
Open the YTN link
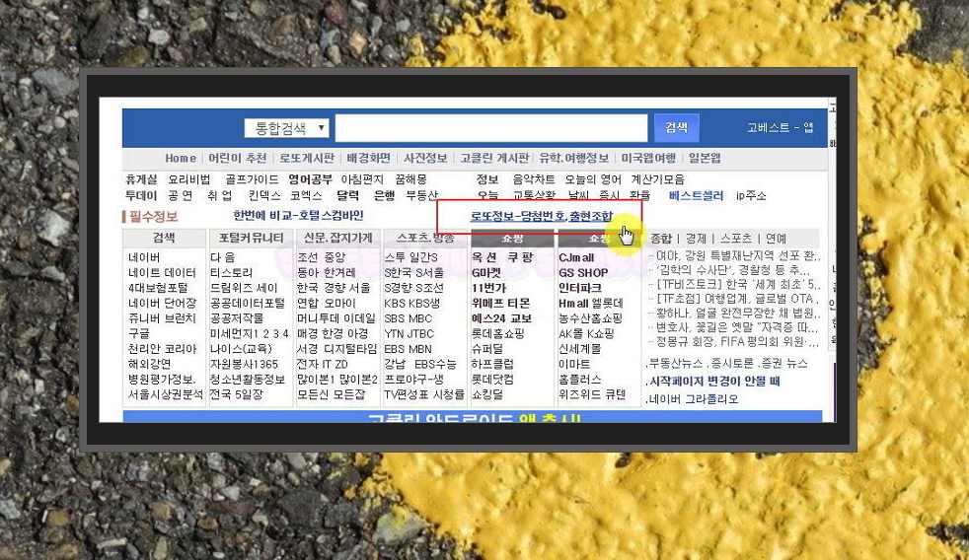point(394,333)
